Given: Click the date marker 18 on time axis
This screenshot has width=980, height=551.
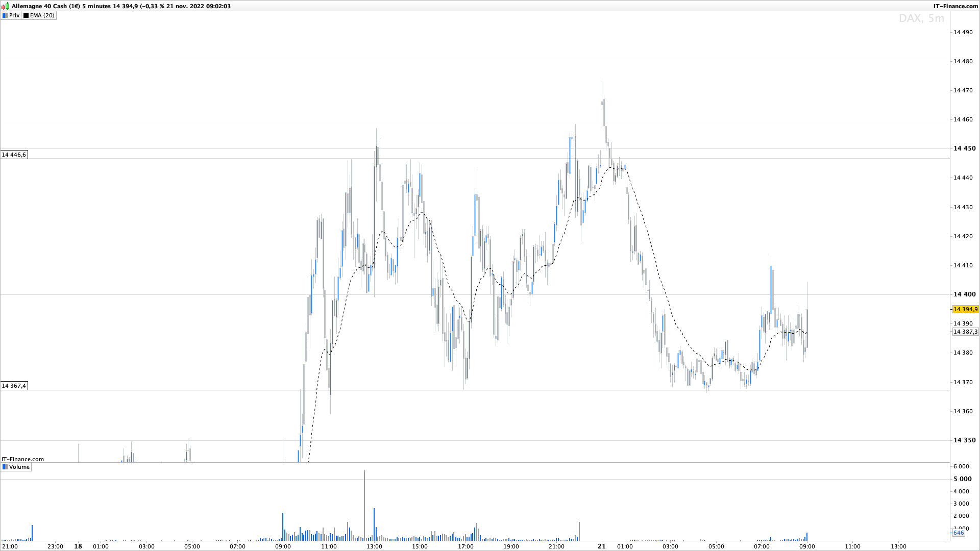Looking at the screenshot, I should (x=78, y=546).
